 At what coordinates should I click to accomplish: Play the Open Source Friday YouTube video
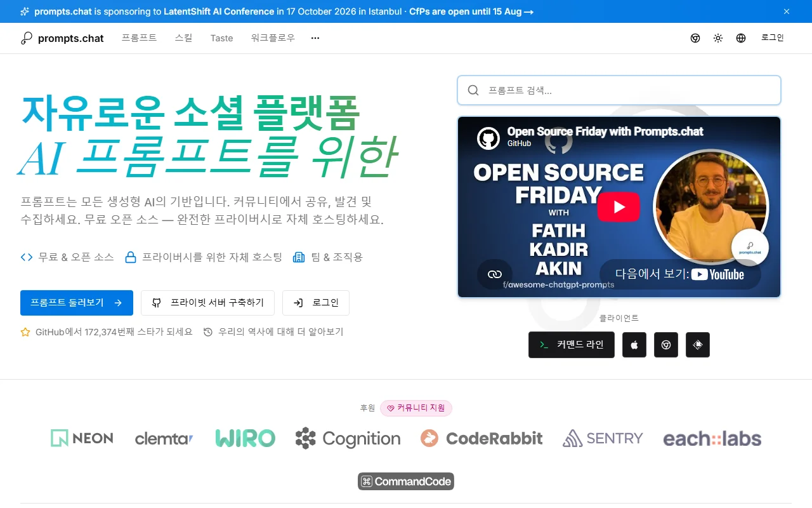tap(619, 207)
